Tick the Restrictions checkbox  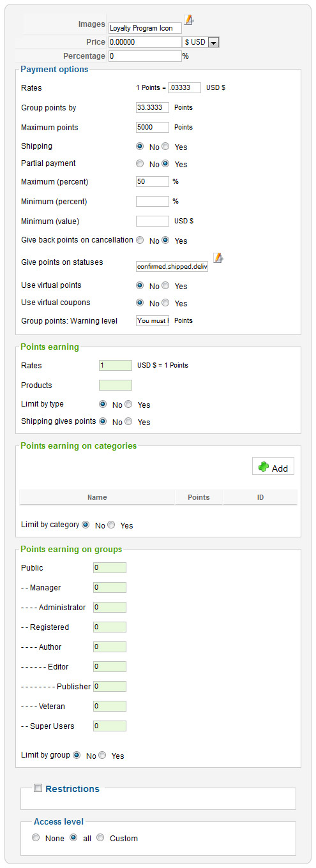(x=38, y=788)
